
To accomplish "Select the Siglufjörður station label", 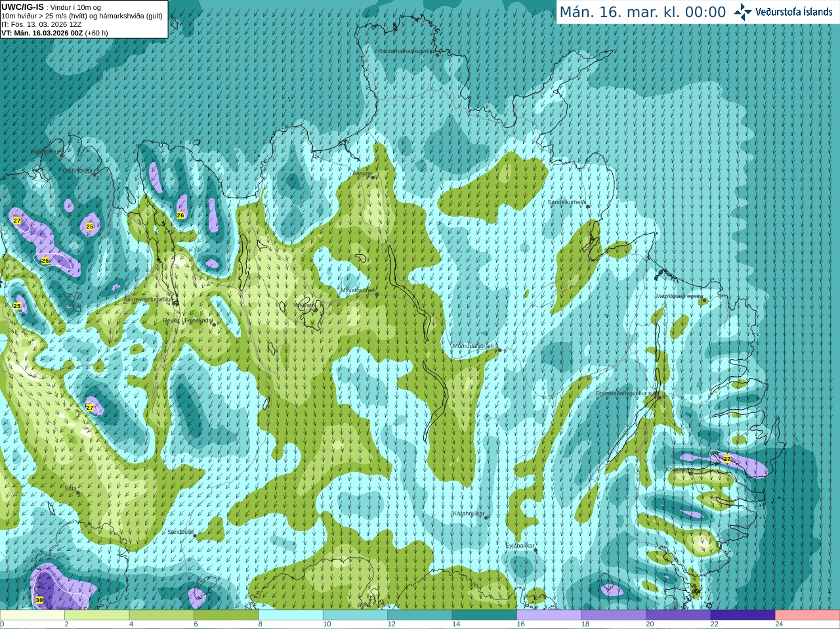I will point(45,152).
